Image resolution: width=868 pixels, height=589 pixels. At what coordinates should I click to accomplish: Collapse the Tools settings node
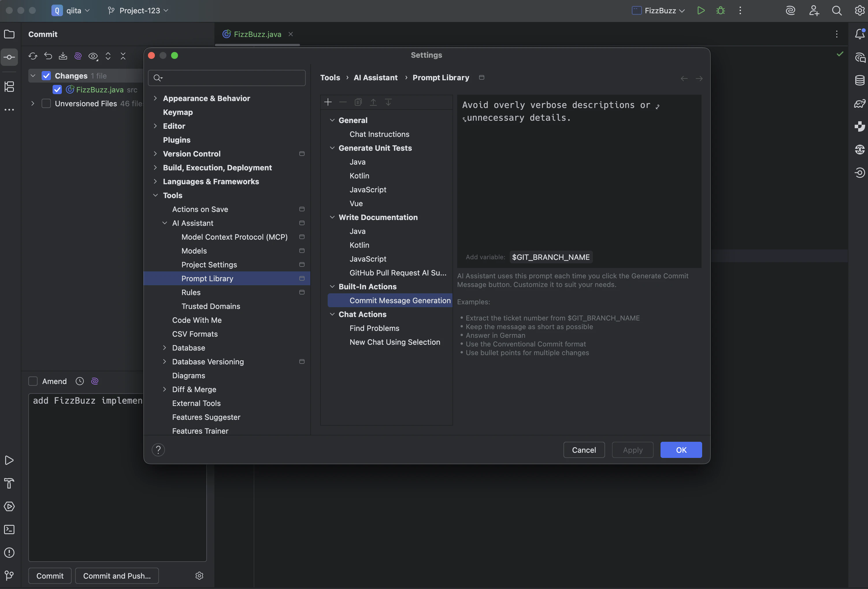click(x=155, y=195)
